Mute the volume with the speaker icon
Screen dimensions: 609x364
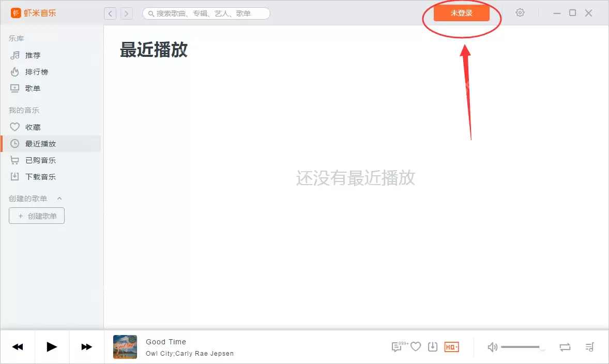[492, 347]
